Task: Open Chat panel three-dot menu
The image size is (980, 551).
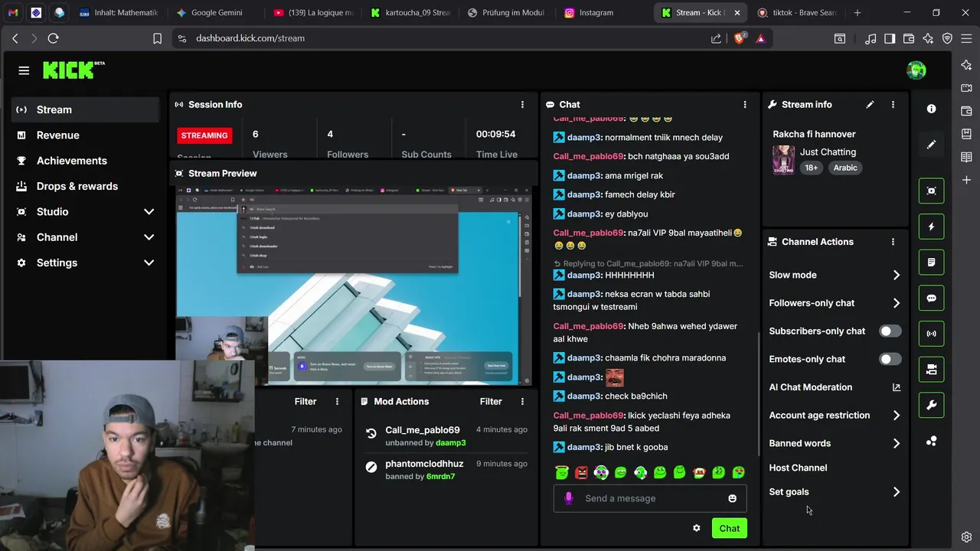Action: 745,105
